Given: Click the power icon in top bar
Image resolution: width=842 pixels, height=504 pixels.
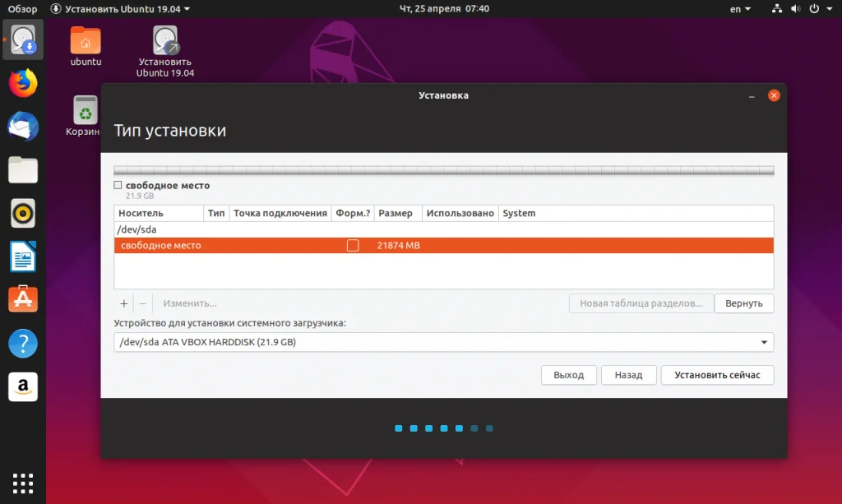Looking at the screenshot, I should pyautogui.click(x=814, y=8).
